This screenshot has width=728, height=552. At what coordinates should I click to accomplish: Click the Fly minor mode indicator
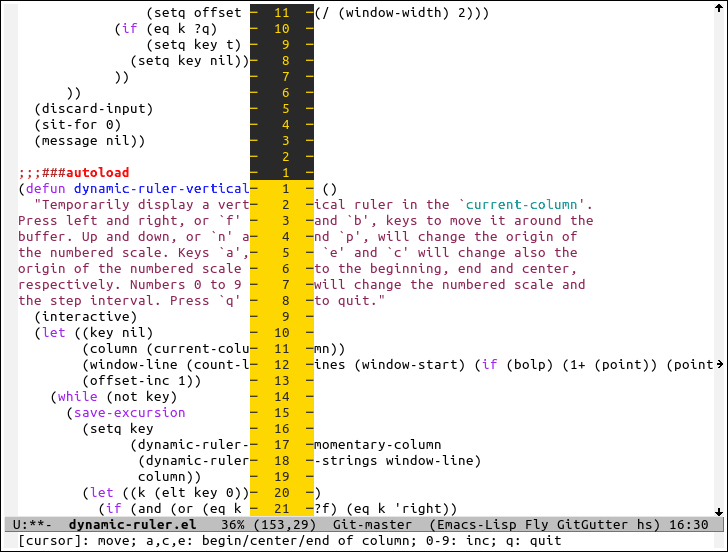537,525
